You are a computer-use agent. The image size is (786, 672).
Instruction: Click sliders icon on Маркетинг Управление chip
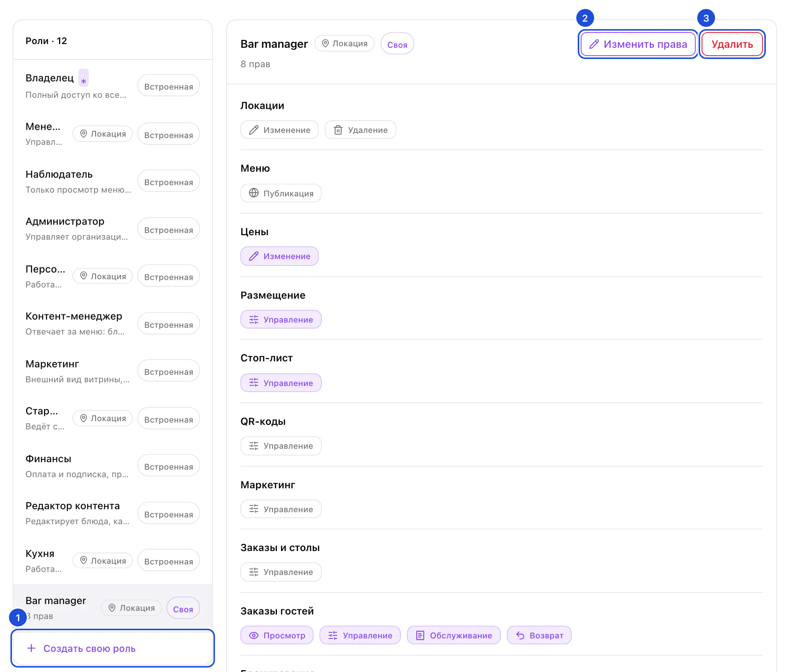click(x=253, y=509)
